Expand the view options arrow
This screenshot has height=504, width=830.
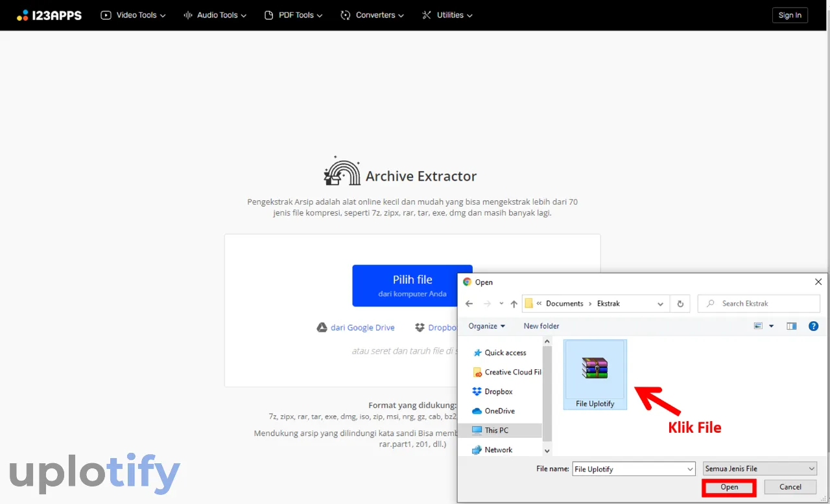click(x=771, y=326)
